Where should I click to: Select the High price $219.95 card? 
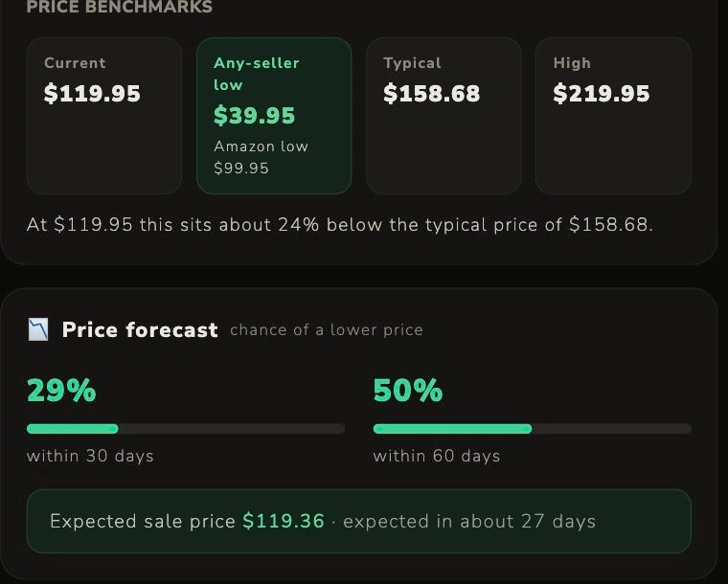tap(613, 116)
